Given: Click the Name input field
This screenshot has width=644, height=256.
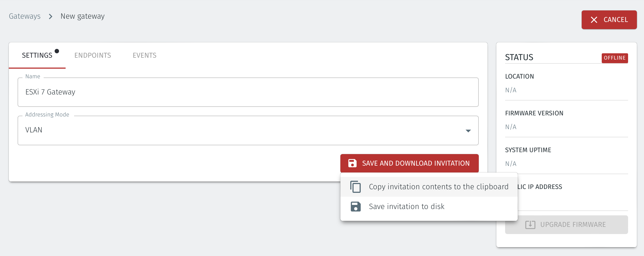Looking at the screenshot, I should [248, 92].
